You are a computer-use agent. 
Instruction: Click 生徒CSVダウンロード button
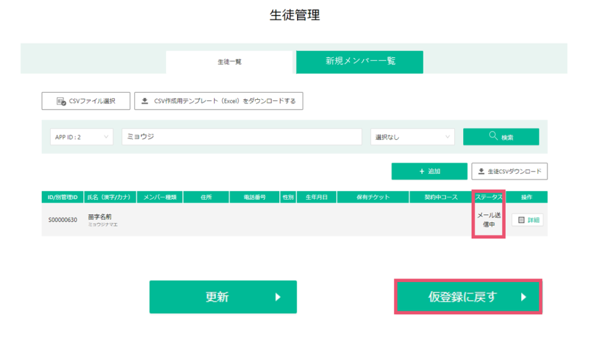[x=509, y=172]
